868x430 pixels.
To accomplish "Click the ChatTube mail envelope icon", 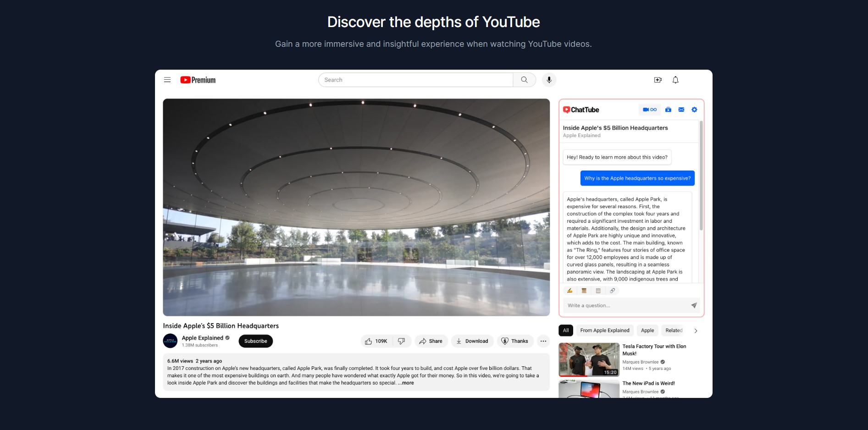I will pos(681,110).
